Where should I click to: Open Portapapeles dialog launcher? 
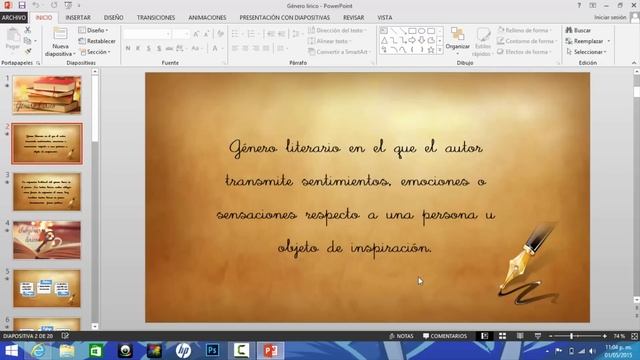pos(38,63)
